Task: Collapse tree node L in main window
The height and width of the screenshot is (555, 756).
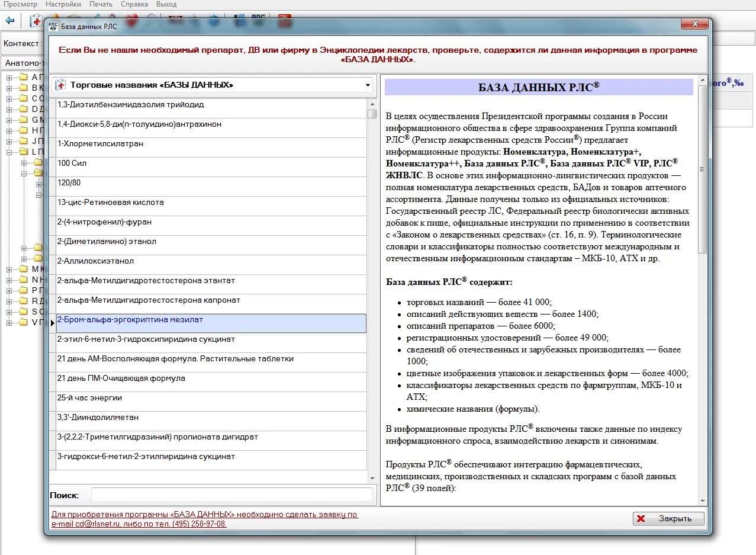Action: coord(9,152)
